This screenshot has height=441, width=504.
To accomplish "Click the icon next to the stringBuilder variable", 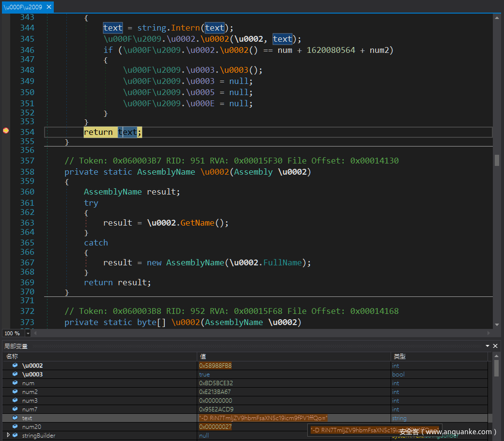I will [15, 435].
